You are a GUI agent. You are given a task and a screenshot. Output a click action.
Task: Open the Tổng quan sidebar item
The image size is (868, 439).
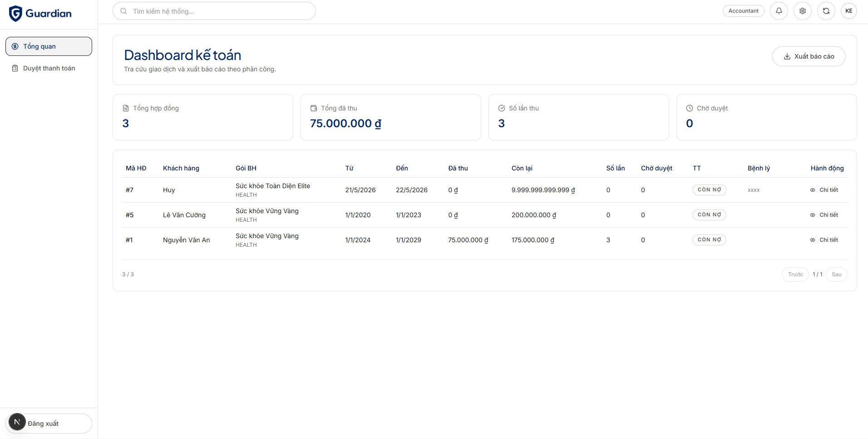(49, 46)
